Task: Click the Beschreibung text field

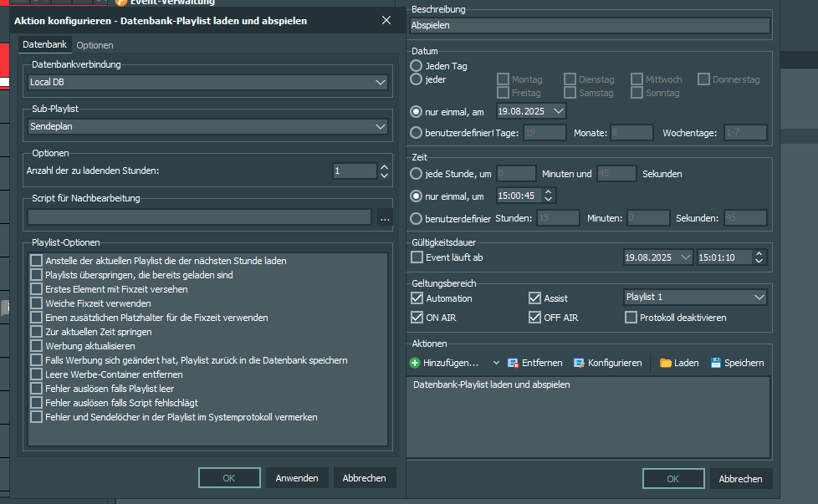Action: (x=589, y=26)
